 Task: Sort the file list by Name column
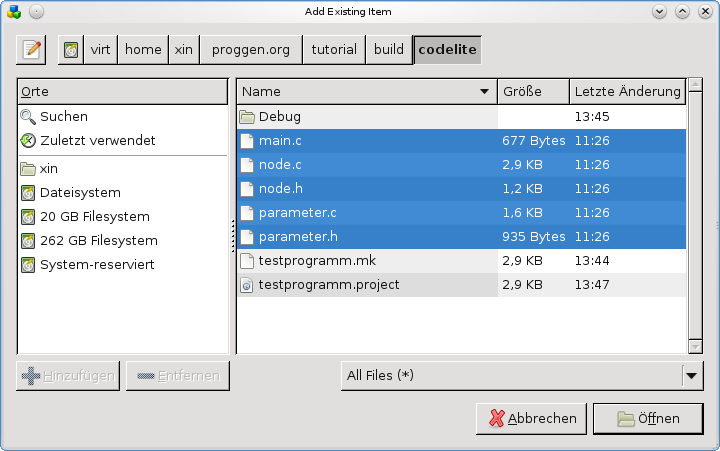[366, 91]
